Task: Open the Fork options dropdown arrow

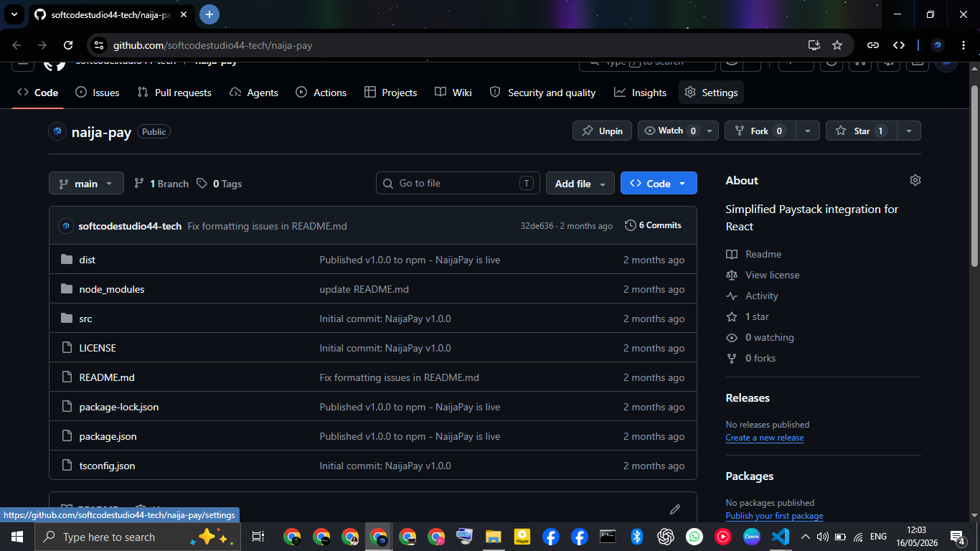Action: click(x=808, y=131)
